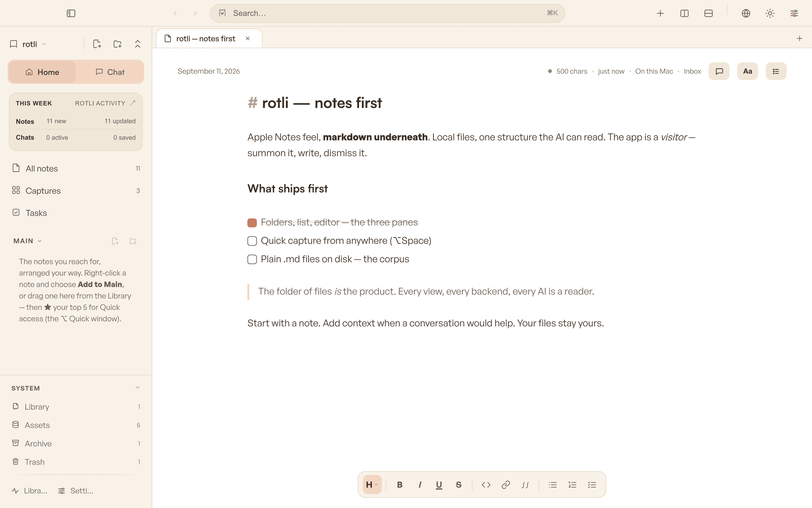
Task: Open the Captures section
Action: (x=76, y=191)
